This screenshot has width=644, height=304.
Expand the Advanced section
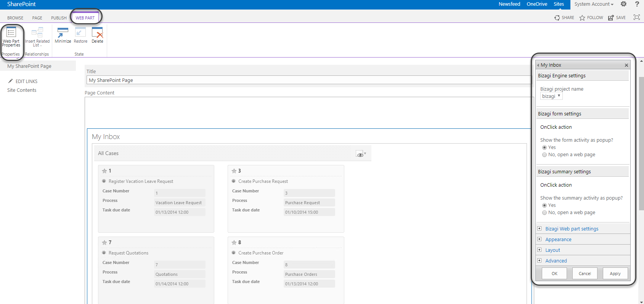point(539,261)
